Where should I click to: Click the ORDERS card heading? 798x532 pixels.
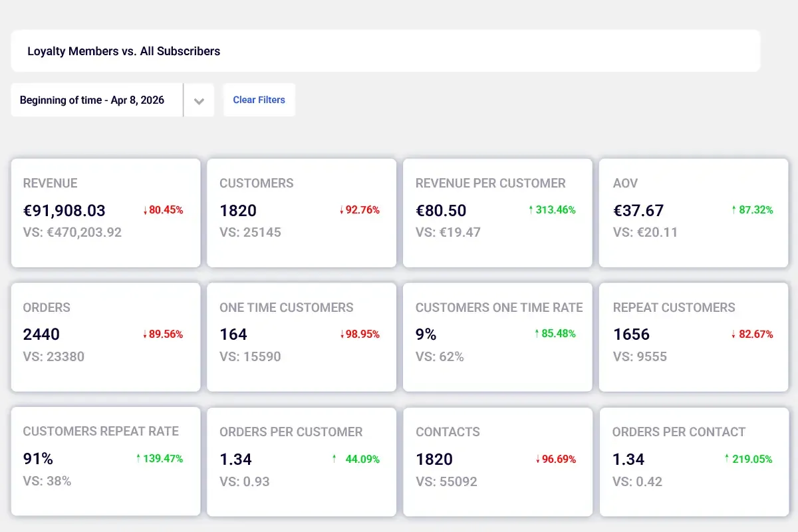pos(47,308)
